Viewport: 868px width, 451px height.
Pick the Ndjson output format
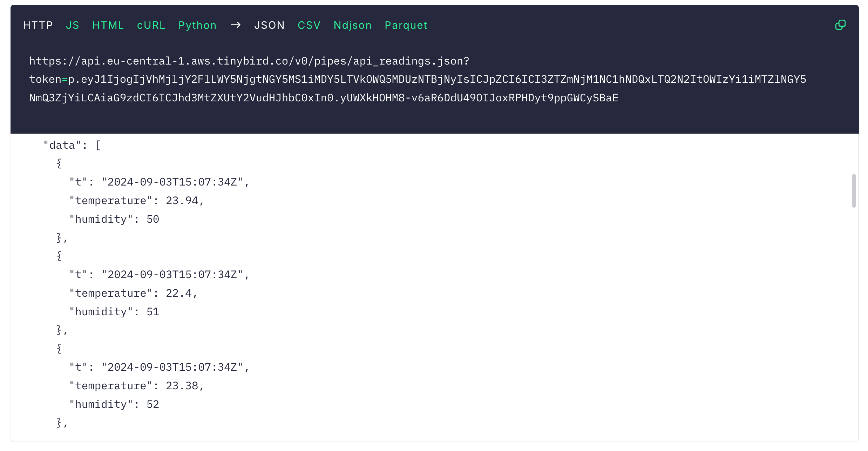click(x=352, y=25)
